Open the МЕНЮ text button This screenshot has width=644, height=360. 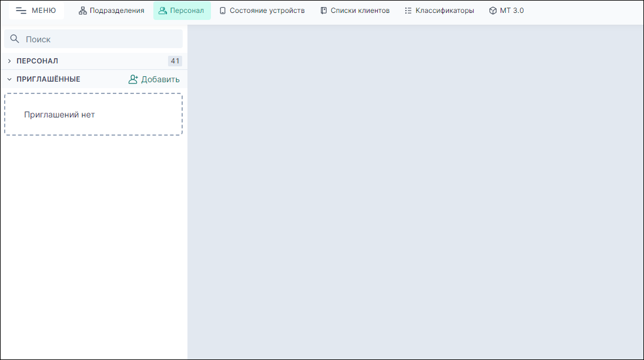pyautogui.click(x=44, y=11)
